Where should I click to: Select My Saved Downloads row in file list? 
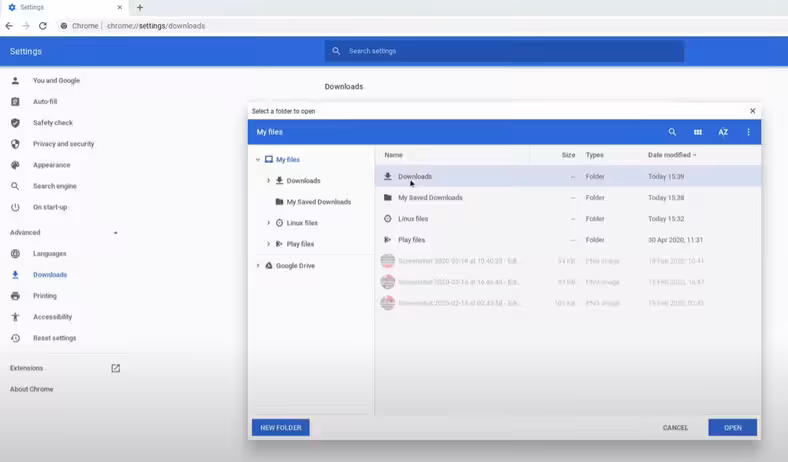568,198
